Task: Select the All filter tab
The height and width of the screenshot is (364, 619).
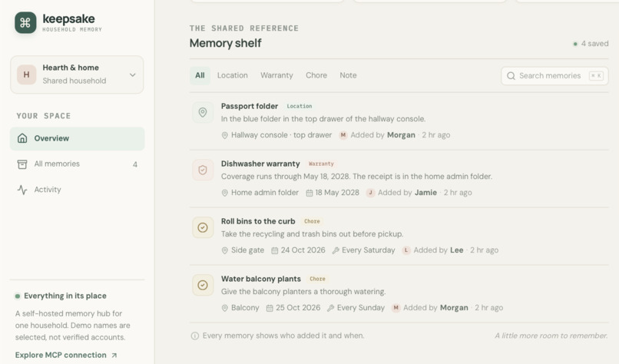Action: pyautogui.click(x=200, y=75)
